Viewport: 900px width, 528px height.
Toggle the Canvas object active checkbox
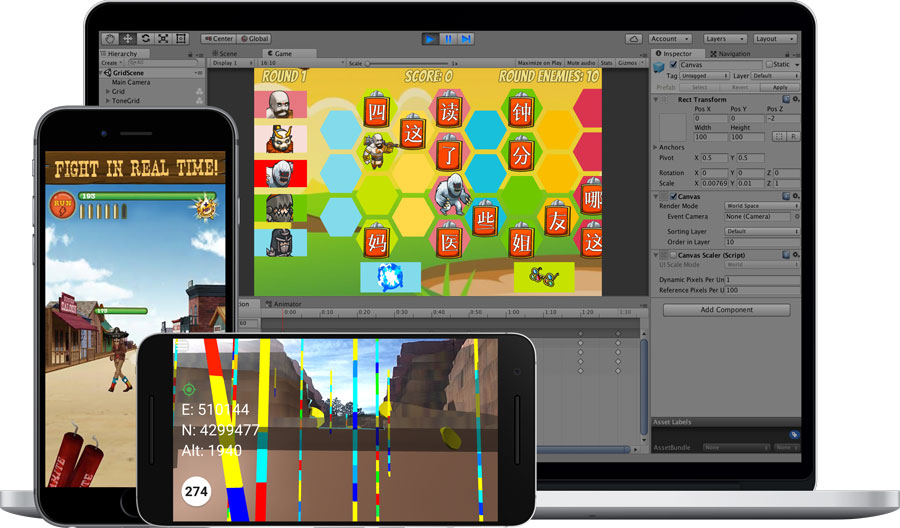click(x=673, y=65)
